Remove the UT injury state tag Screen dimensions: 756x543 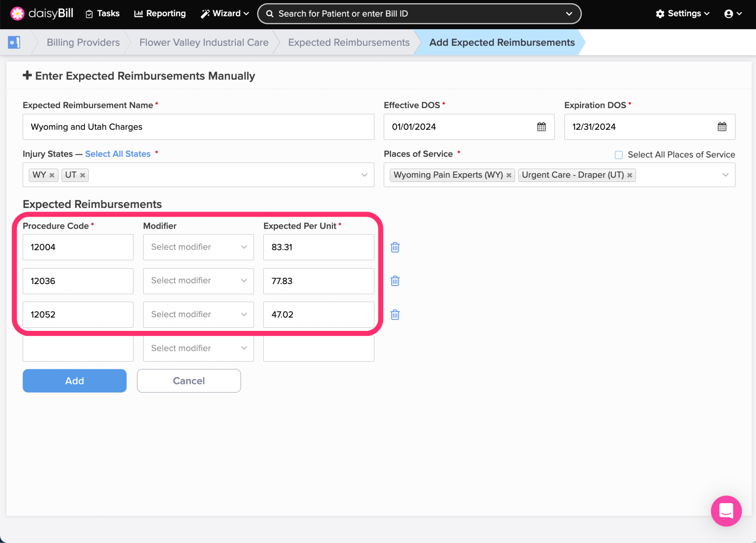(83, 175)
